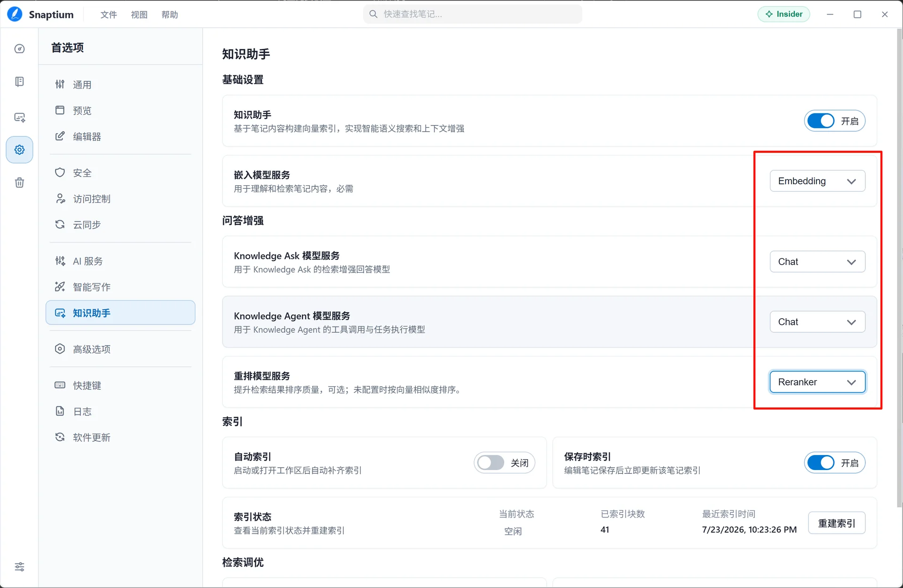Image resolution: width=903 pixels, height=588 pixels.
Task: Click the 重建索引 button
Action: tap(837, 523)
